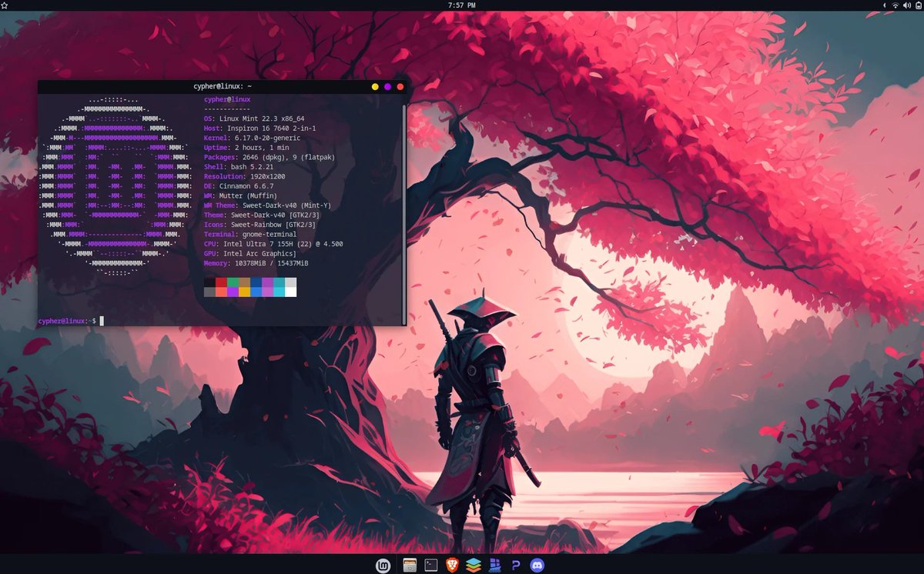Open the Terminal icon in the dock
Image resolution: width=924 pixels, height=574 pixels.
431,565
